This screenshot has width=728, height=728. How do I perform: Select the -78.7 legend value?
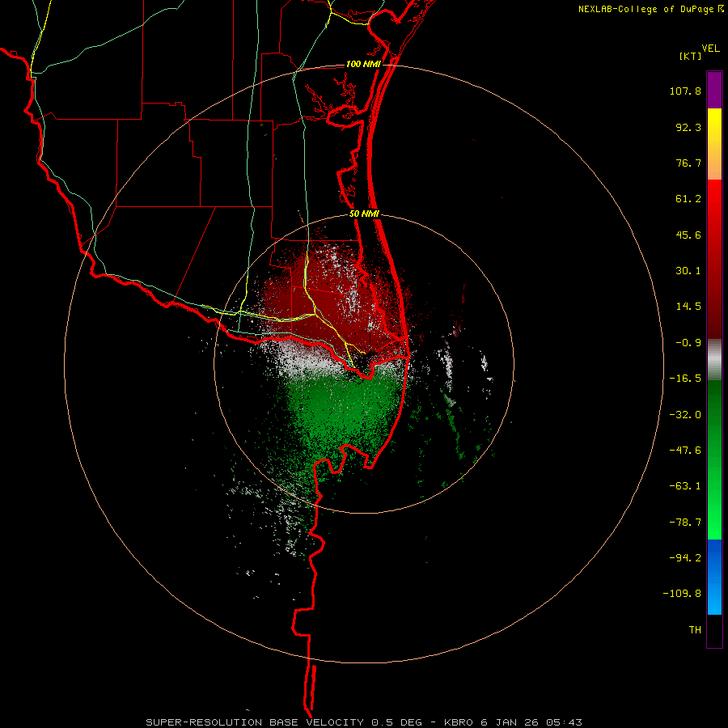tap(685, 523)
